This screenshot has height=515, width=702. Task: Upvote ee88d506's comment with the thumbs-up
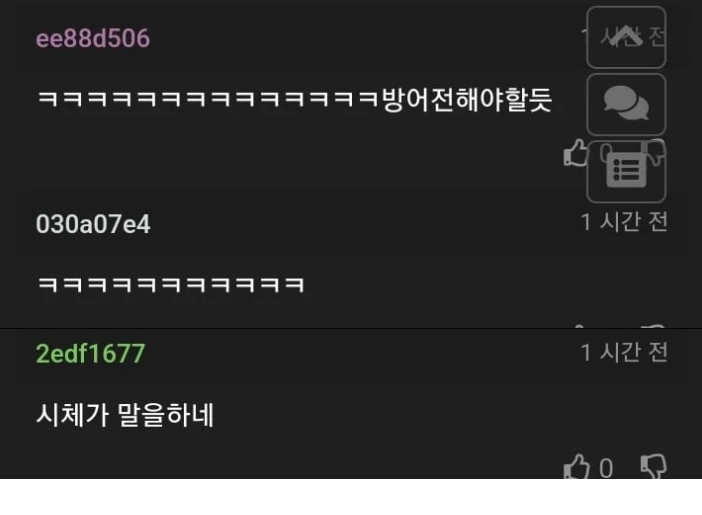(x=575, y=153)
